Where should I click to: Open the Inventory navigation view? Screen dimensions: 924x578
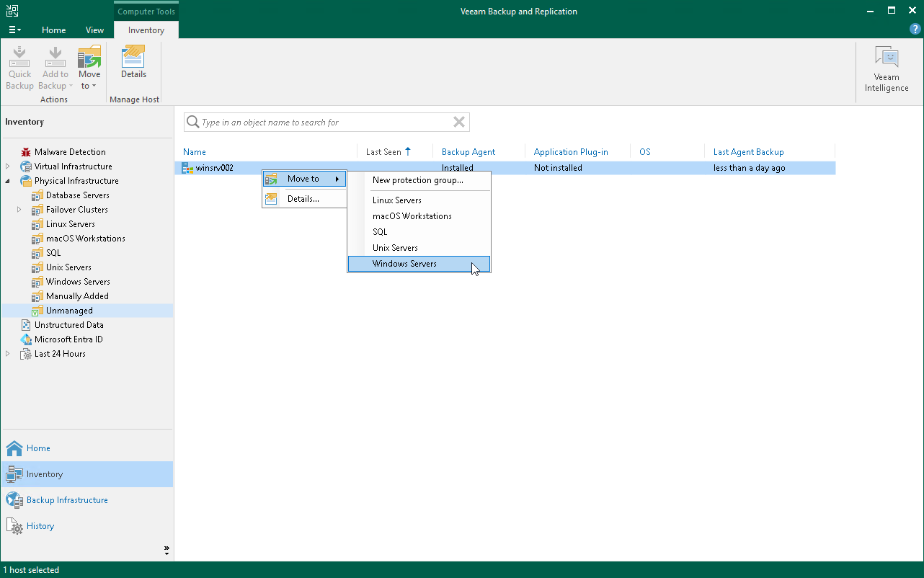pyautogui.click(x=86, y=474)
